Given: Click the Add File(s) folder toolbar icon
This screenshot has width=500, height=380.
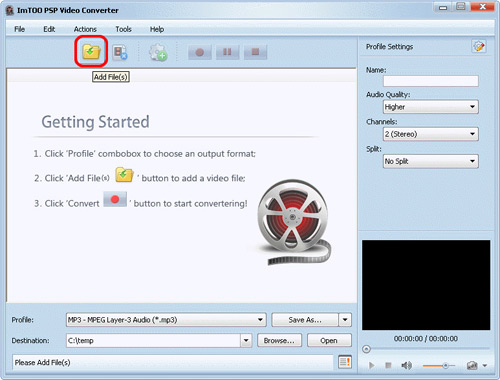Looking at the screenshot, I should pyautogui.click(x=91, y=52).
